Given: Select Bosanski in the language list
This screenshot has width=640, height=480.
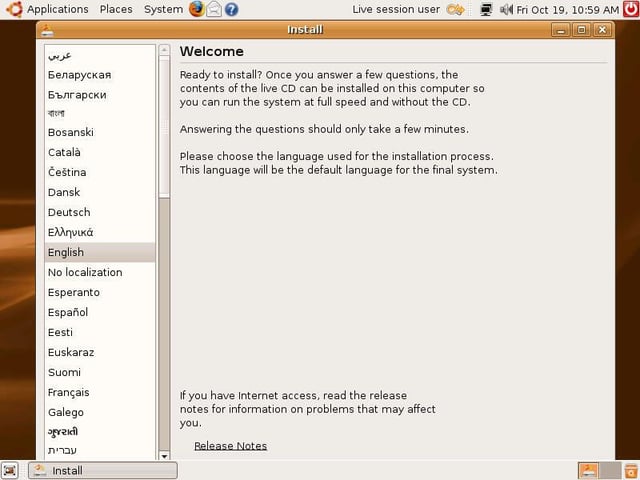Looking at the screenshot, I should (x=100, y=132).
